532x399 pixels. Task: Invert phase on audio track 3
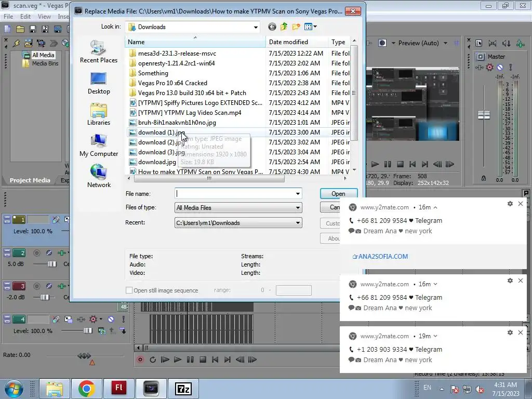pyautogui.click(x=49, y=286)
